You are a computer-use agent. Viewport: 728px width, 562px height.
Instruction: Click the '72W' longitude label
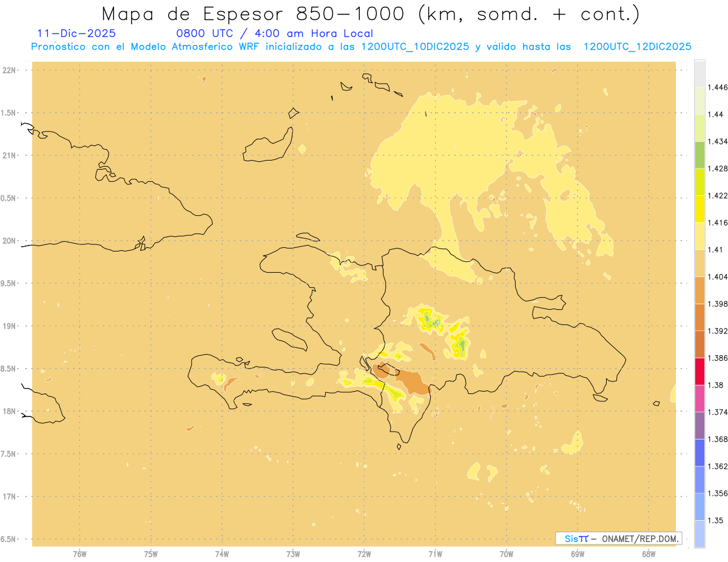pyautogui.click(x=365, y=554)
